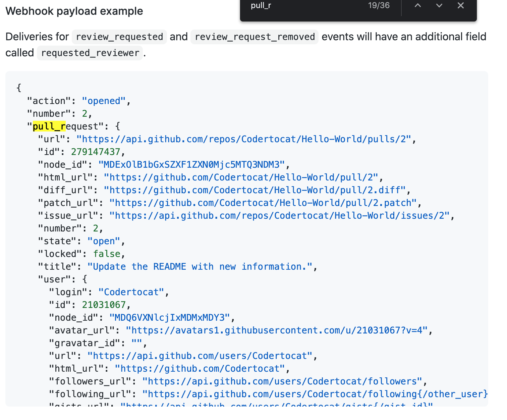The height and width of the screenshot is (420, 507).
Task: Click the review_requested inline code
Action: tap(119, 37)
